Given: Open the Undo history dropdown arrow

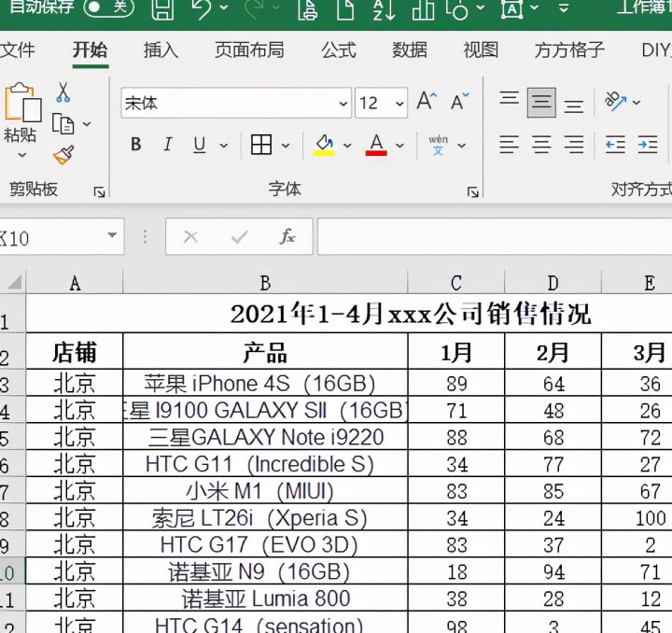Looking at the screenshot, I should pyautogui.click(x=224, y=7).
